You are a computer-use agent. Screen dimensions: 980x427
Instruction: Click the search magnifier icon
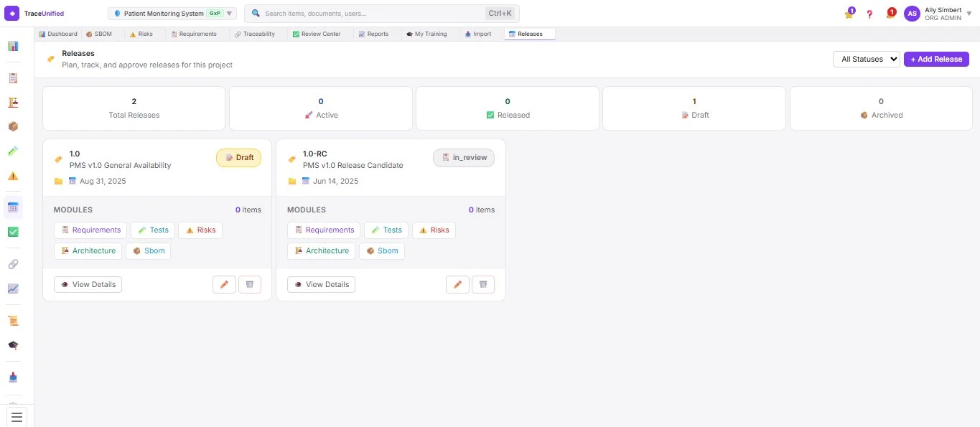click(x=256, y=13)
